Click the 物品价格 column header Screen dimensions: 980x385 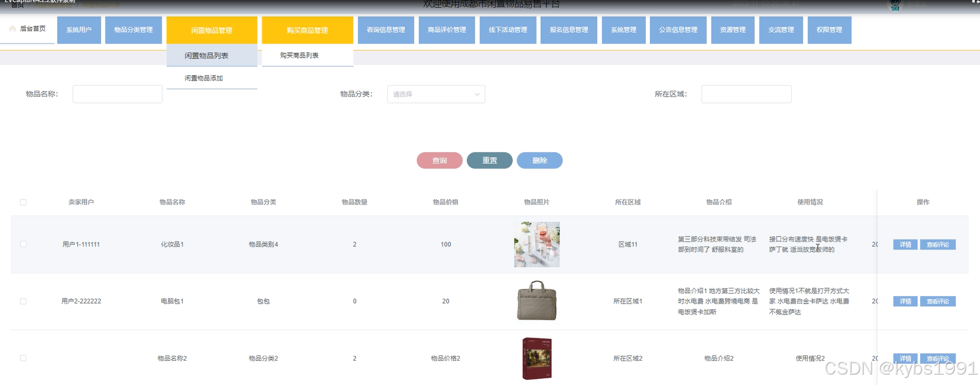(446, 202)
